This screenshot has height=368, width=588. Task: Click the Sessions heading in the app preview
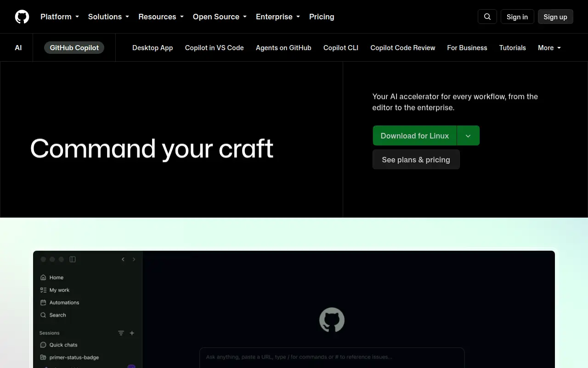pyautogui.click(x=50, y=333)
